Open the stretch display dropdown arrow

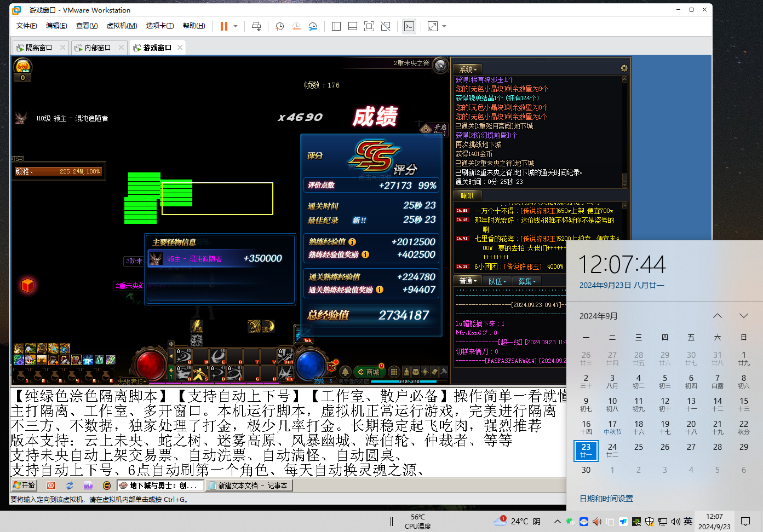(444, 26)
